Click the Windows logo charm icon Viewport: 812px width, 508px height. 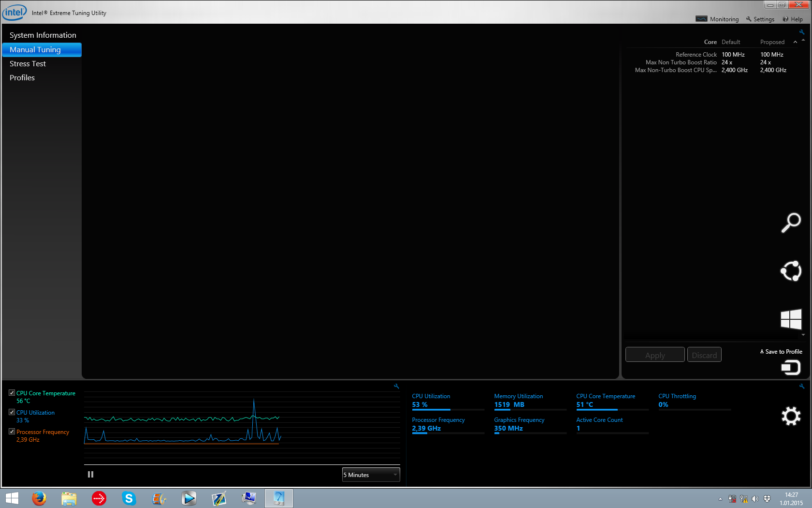791,319
